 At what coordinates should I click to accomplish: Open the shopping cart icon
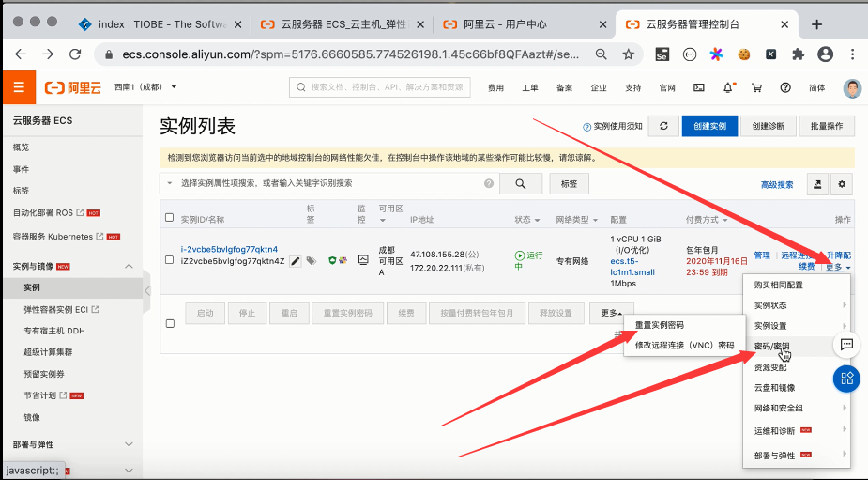click(756, 87)
